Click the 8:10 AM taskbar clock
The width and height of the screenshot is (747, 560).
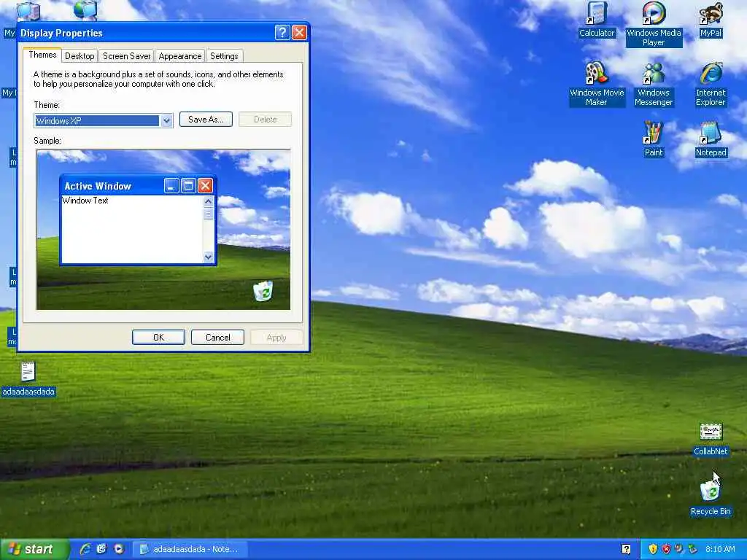tap(720, 549)
